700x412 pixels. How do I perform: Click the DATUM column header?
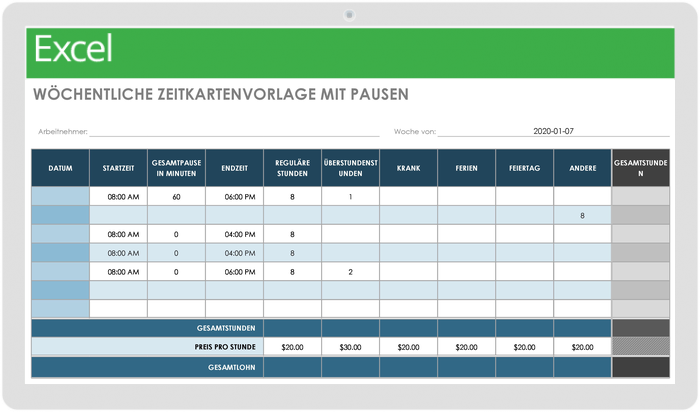pos(60,168)
